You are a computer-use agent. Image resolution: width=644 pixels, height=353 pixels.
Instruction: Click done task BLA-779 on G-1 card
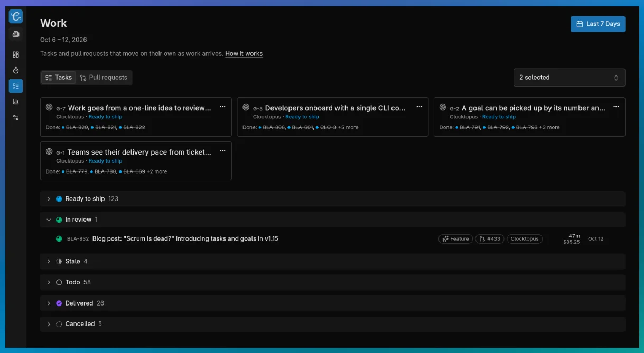pyautogui.click(x=77, y=171)
